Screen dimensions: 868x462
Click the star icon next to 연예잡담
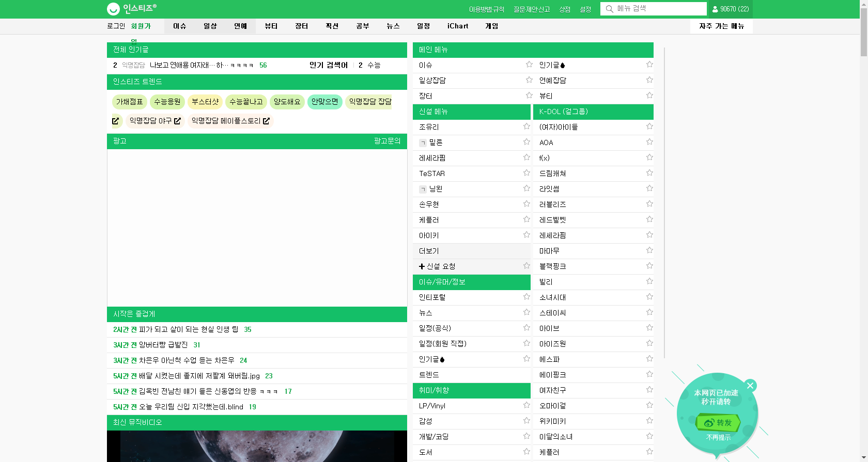coord(649,80)
